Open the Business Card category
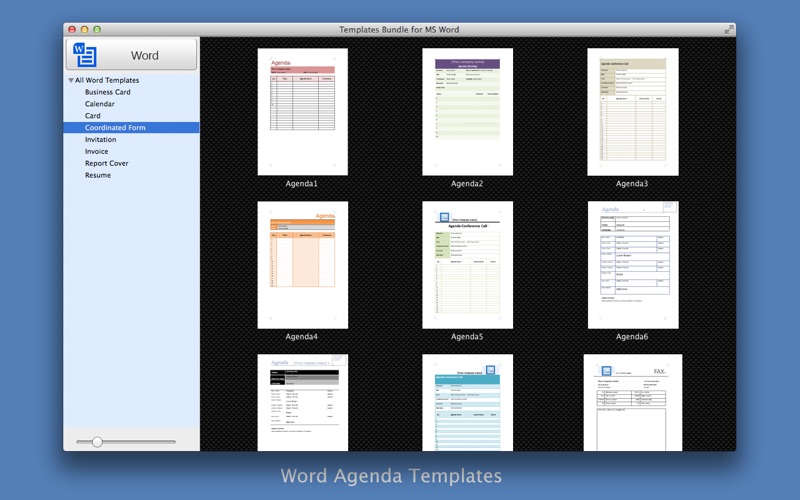The height and width of the screenshot is (500, 800). [108, 92]
